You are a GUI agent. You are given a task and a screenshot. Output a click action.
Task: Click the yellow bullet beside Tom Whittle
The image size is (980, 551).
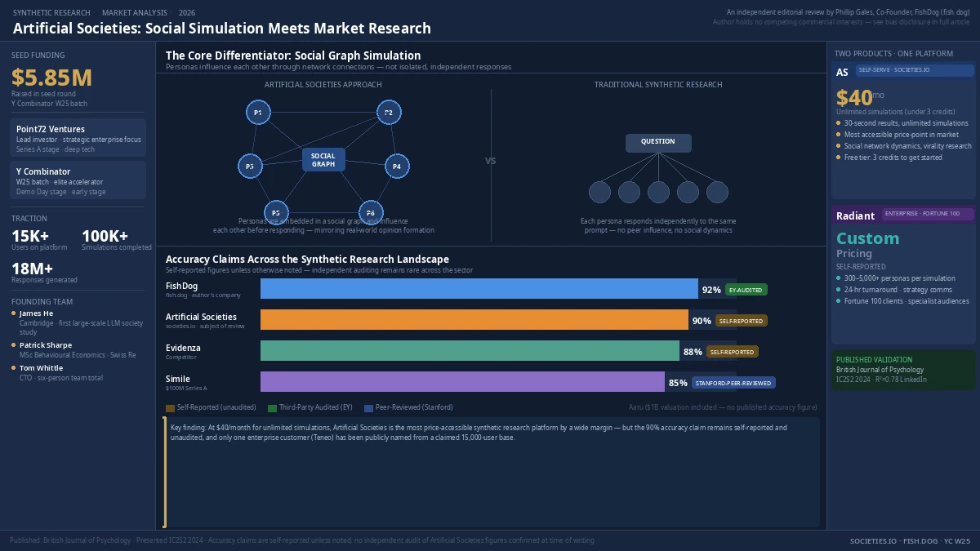14,368
